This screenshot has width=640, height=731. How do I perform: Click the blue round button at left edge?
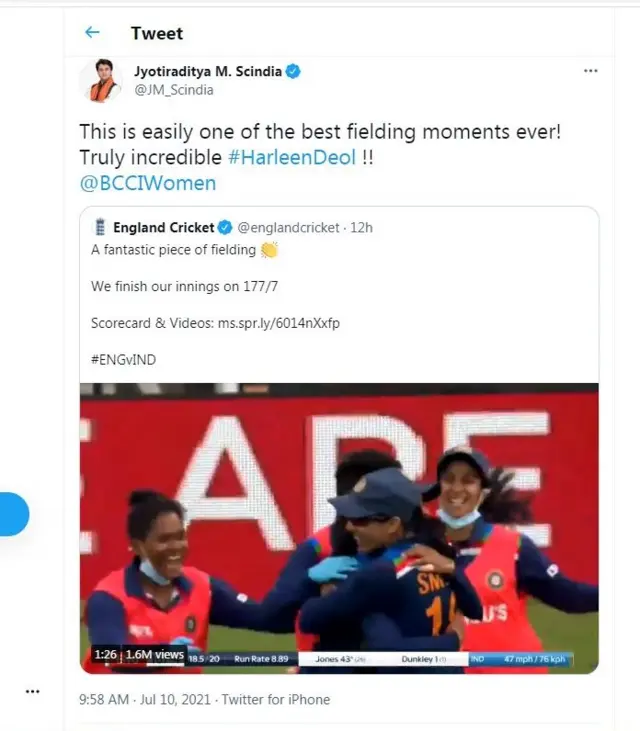coord(13,514)
